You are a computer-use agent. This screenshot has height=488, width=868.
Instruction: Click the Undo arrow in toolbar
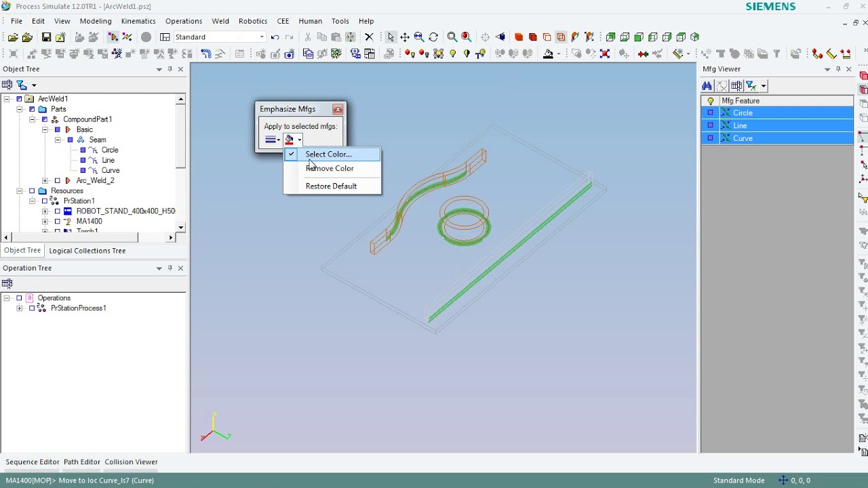coord(275,37)
